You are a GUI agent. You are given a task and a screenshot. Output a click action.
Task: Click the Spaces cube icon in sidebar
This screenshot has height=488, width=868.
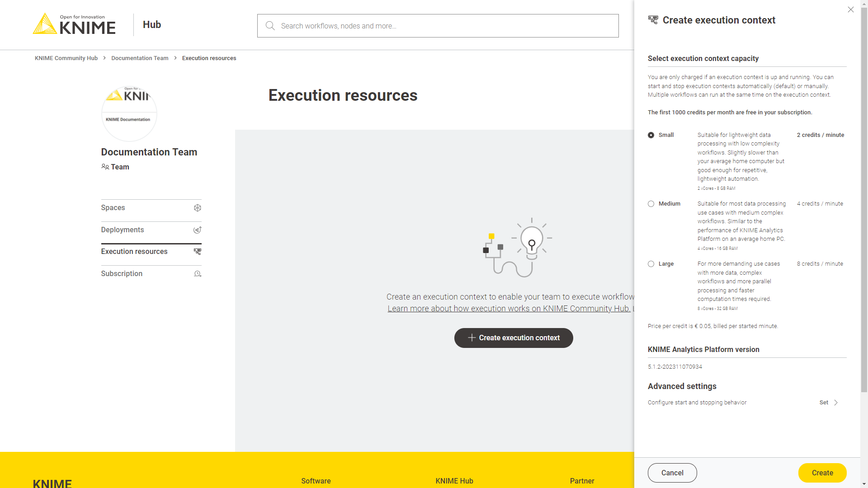click(x=198, y=208)
